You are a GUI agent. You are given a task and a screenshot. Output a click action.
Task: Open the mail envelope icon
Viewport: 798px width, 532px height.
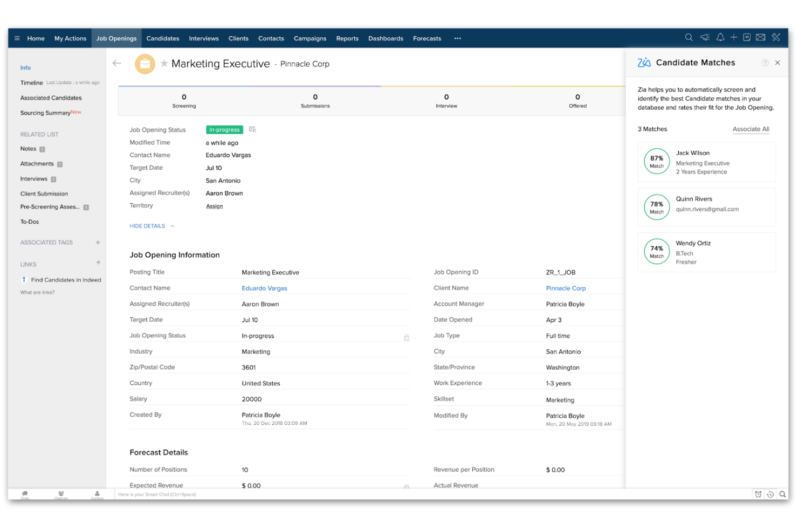pos(760,38)
